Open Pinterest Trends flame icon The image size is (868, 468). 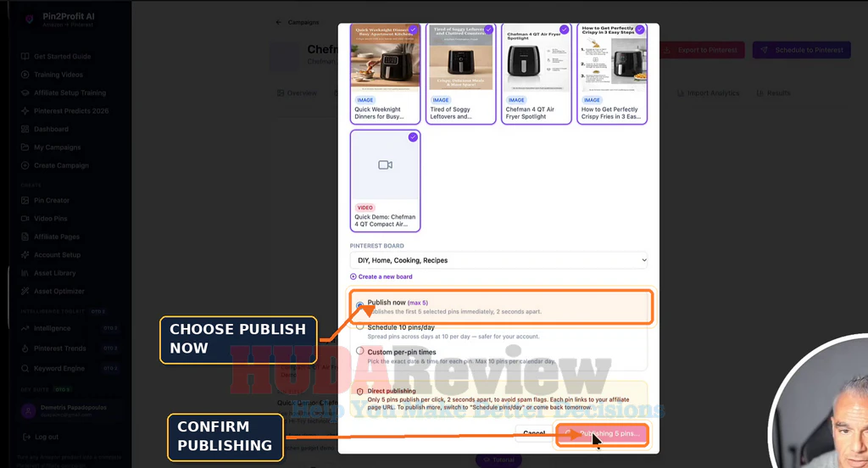pyautogui.click(x=25, y=348)
